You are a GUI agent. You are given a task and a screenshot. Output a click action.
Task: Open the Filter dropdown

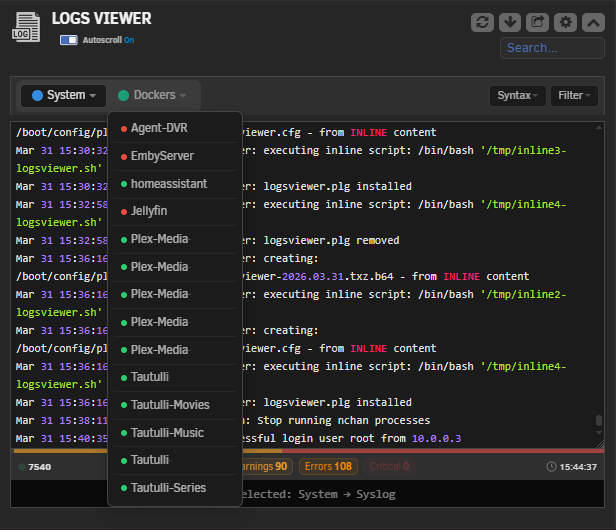pyautogui.click(x=574, y=95)
